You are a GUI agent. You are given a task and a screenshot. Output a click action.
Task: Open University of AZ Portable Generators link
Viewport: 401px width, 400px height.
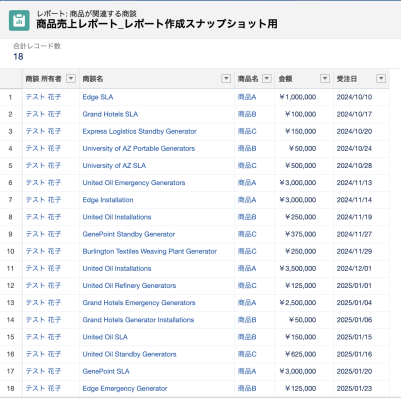pyautogui.click(x=139, y=149)
